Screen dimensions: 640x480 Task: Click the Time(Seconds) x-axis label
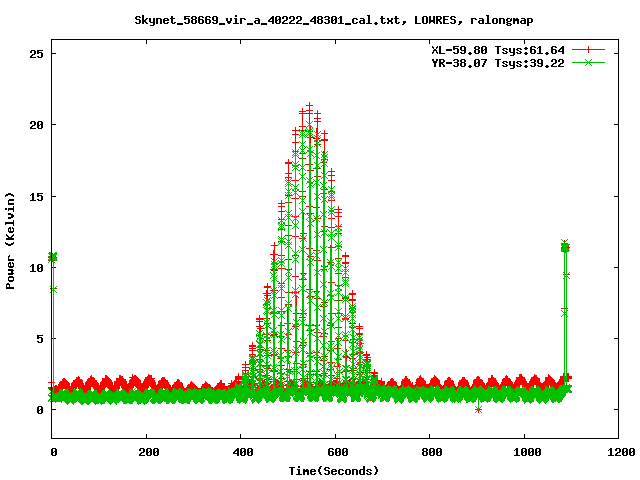coord(334,471)
